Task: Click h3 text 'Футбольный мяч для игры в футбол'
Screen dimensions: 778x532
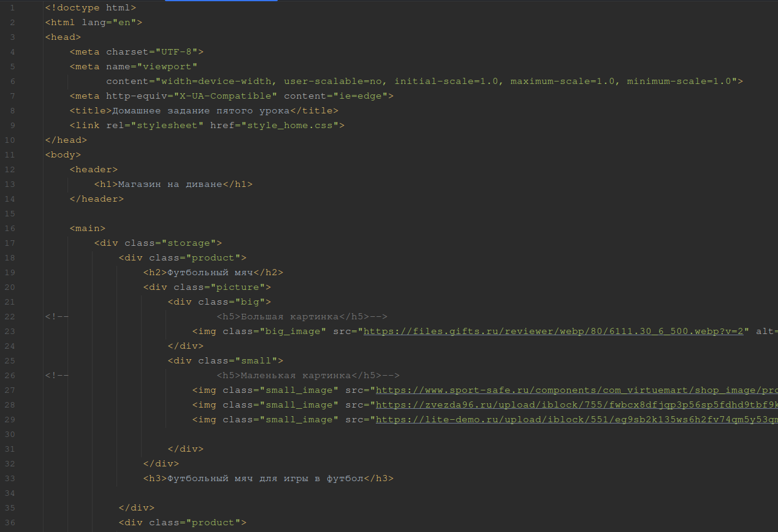Action: (x=265, y=479)
